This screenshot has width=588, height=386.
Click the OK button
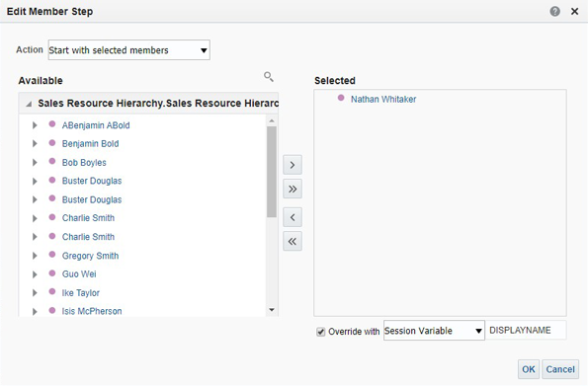pyautogui.click(x=529, y=369)
